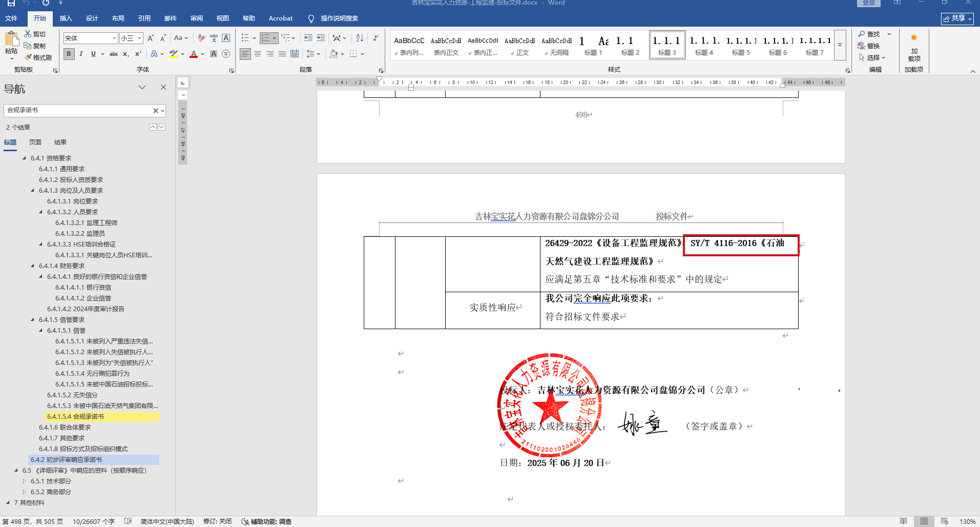This screenshot has height=527, width=980.
Task: Click the Format Painter (格式刷) button
Action: 38,57
